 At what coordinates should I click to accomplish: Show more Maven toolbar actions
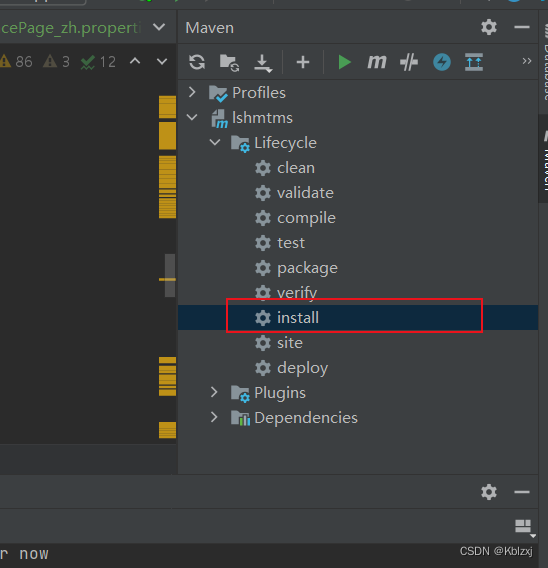[x=527, y=61]
